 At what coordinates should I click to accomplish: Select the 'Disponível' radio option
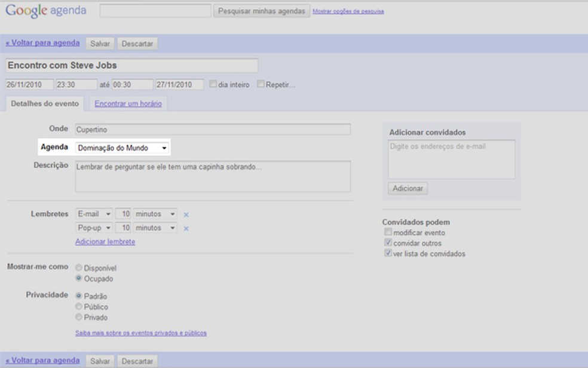click(79, 268)
